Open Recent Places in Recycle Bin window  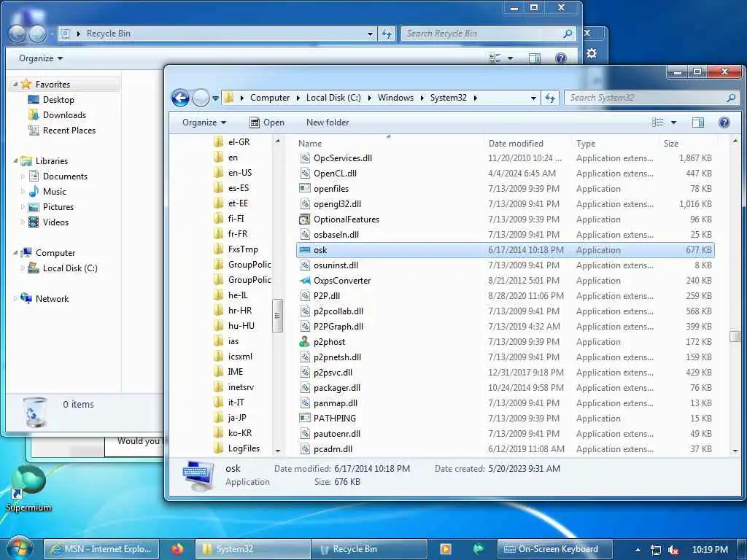pos(69,130)
